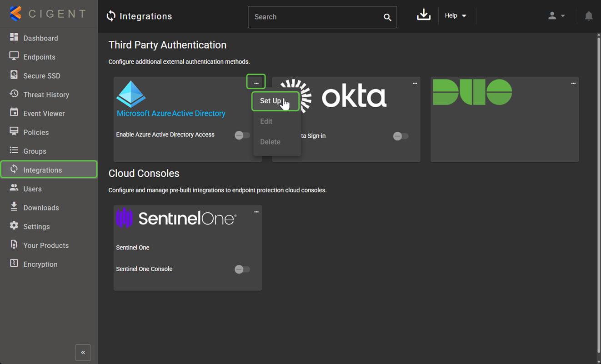Viewport: 601px width, 364px height.
Task: Select the Integrations sidebar item
Action: 49,170
